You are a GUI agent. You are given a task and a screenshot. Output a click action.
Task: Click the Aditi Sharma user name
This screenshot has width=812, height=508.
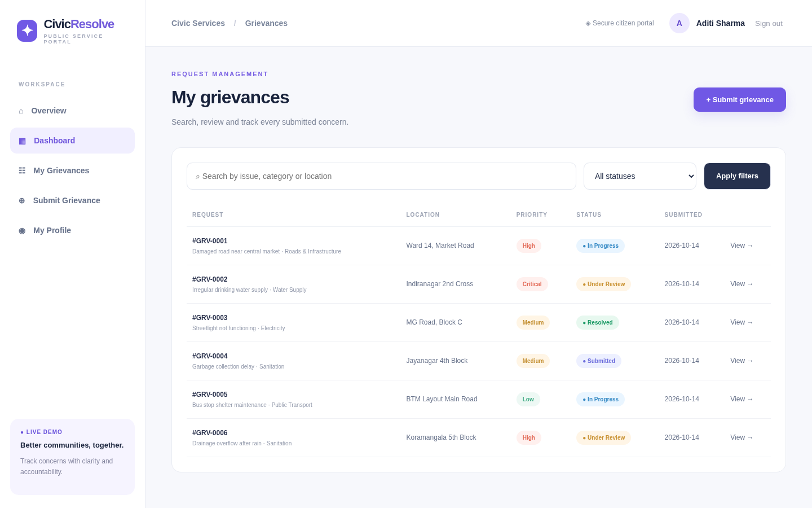click(721, 23)
